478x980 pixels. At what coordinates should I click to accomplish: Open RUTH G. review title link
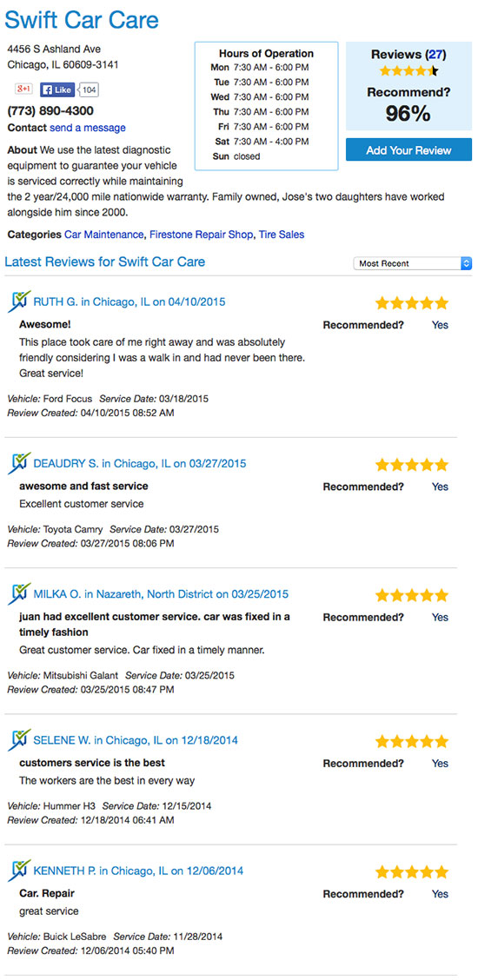click(x=129, y=302)
